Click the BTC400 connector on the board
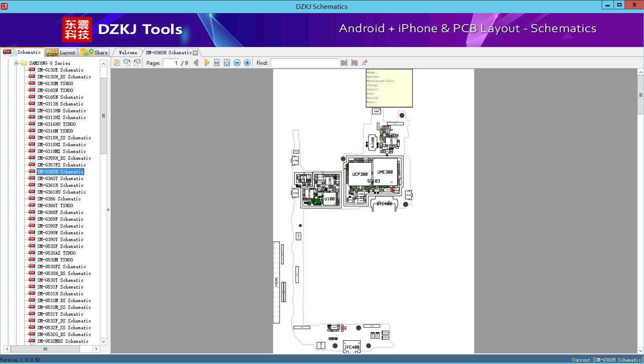The height and width of the screenshot is (364, 644). pyautogui.click(x=384, y=204)
